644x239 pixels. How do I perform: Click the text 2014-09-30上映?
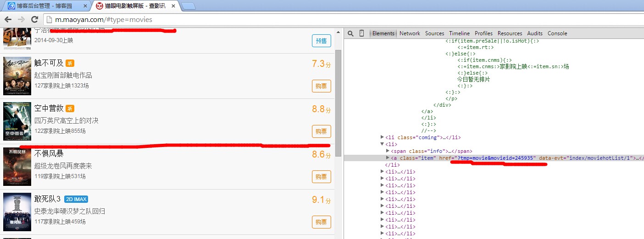54,40
